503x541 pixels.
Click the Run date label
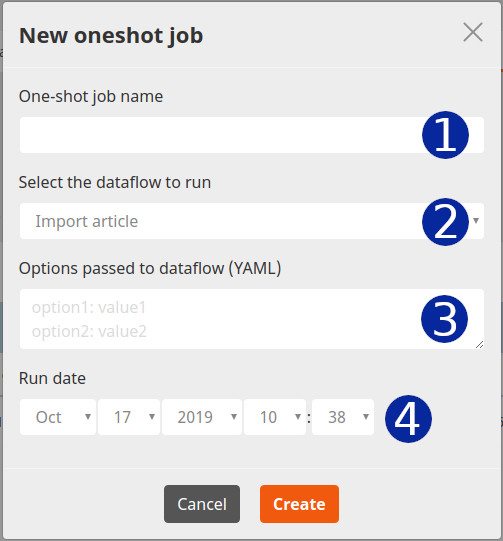tap(52, 378)
